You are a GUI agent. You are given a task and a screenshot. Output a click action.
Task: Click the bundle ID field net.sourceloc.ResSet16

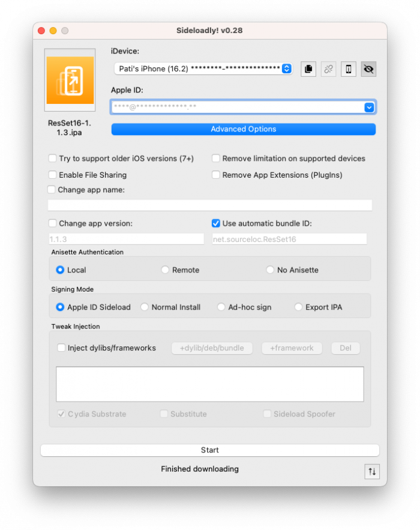pos(289,239)
